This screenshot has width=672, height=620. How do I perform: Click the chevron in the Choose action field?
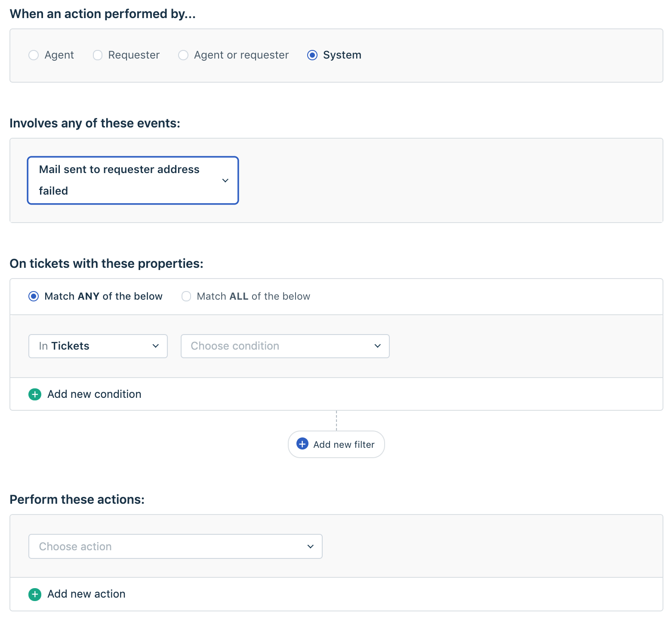(x=310, y=546)
